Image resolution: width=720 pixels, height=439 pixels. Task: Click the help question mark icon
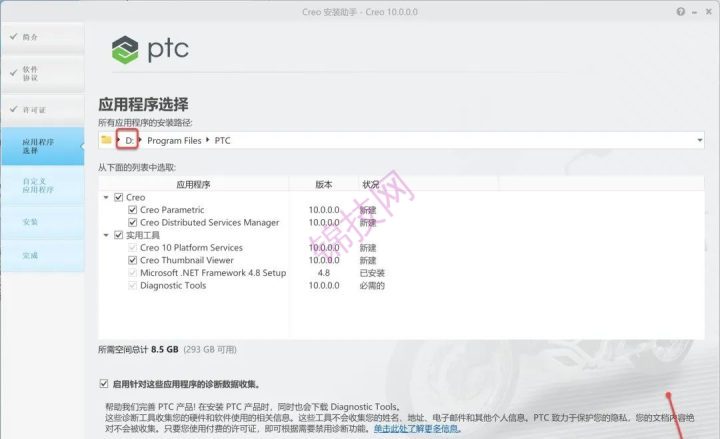click(x=681, y=12)
